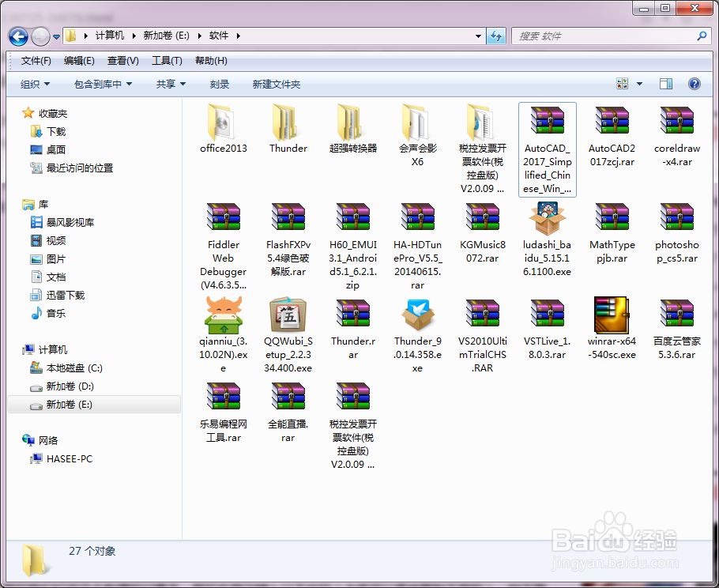Open the 文件(F) menu
Viewport: 719px width, 588px height.
point(36,61)
